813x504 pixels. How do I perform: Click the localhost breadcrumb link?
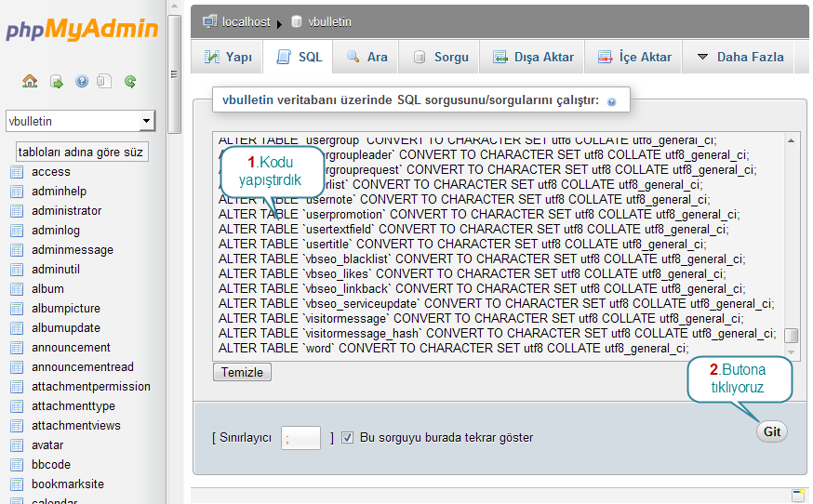[x=247, y=21]
